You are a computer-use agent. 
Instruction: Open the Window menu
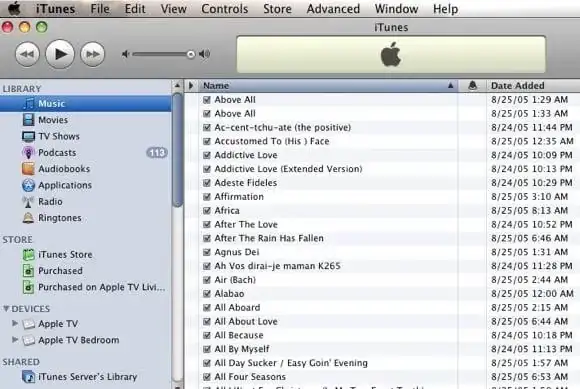[396, 9]
